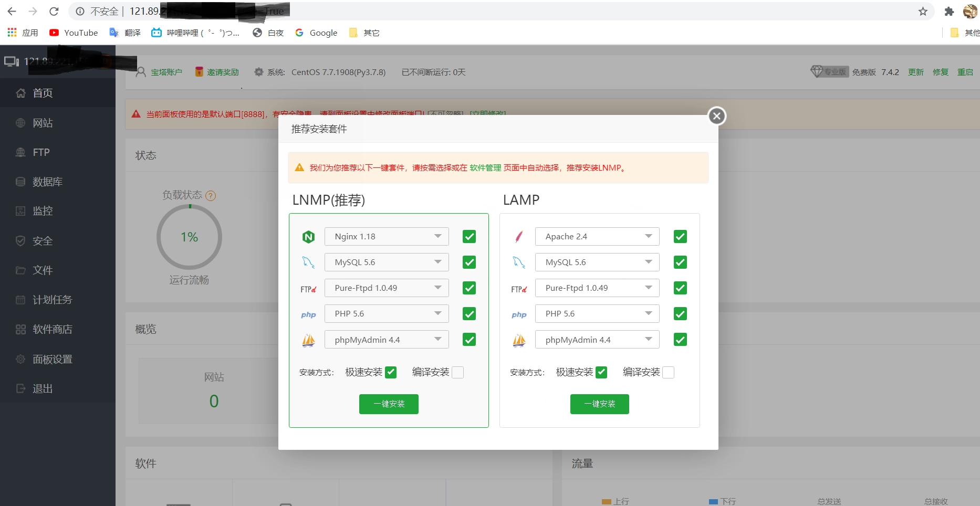The image size is (980, 506).
Task: Click the Apache feather icon in LAMP
Action: coord(519,237)
